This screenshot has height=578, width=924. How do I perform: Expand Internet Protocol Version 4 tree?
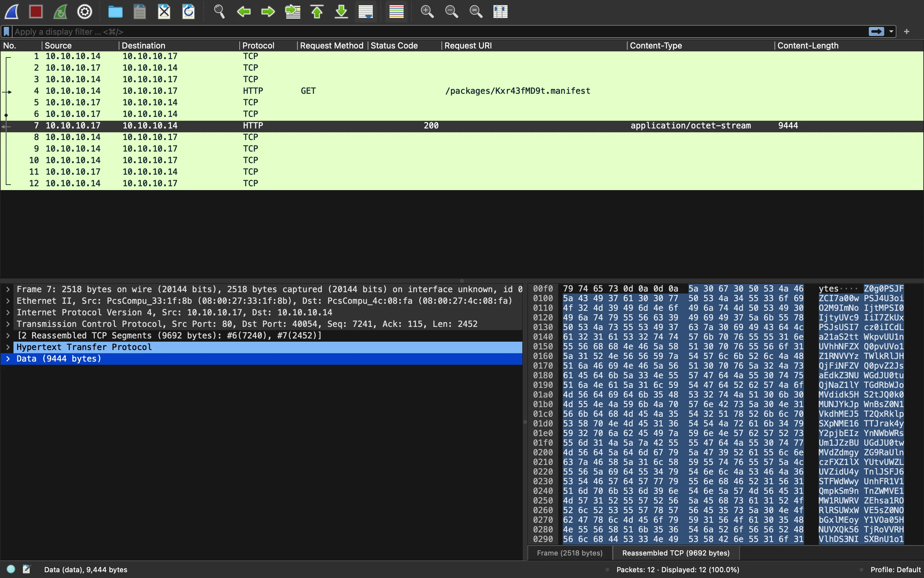click(8, 312)
